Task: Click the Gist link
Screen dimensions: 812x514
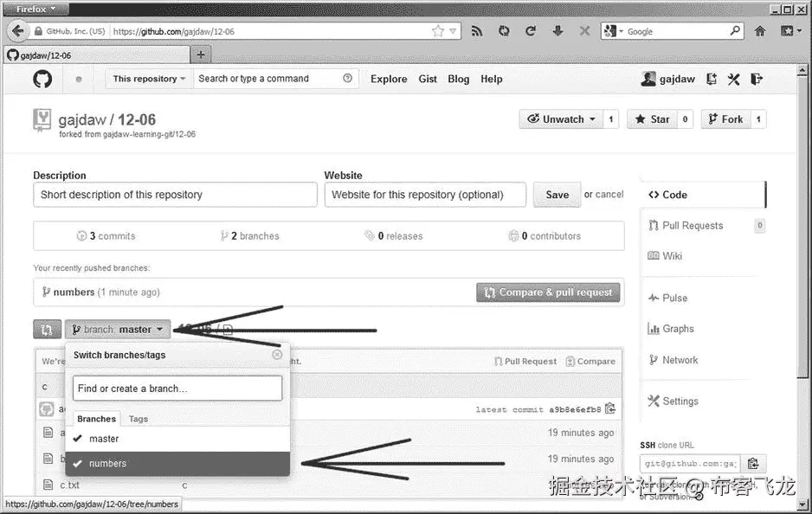Action: click(x=428, y=79)
